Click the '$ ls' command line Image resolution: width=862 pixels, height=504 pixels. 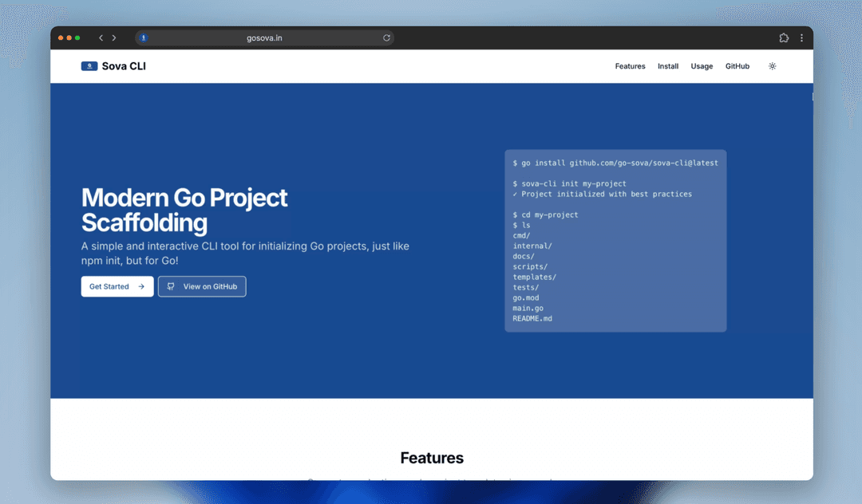point(521,226)
